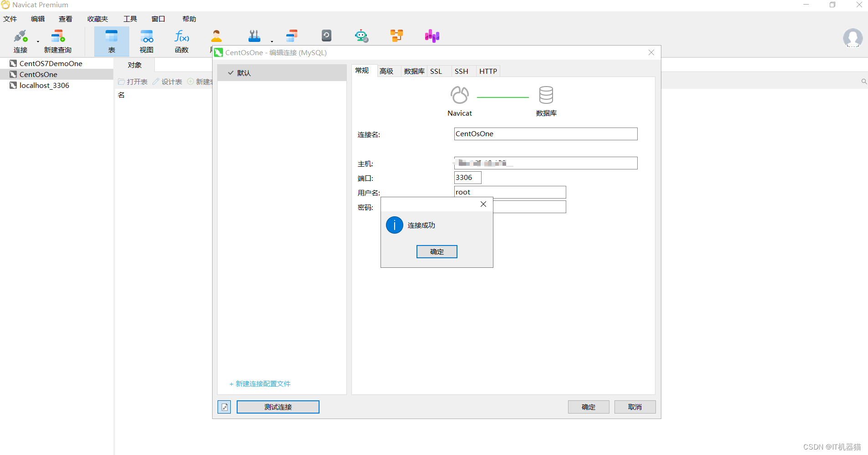
Task: Click the 数据库 cylinder icon
Action: pyautogui.click(x=546, y=95)
